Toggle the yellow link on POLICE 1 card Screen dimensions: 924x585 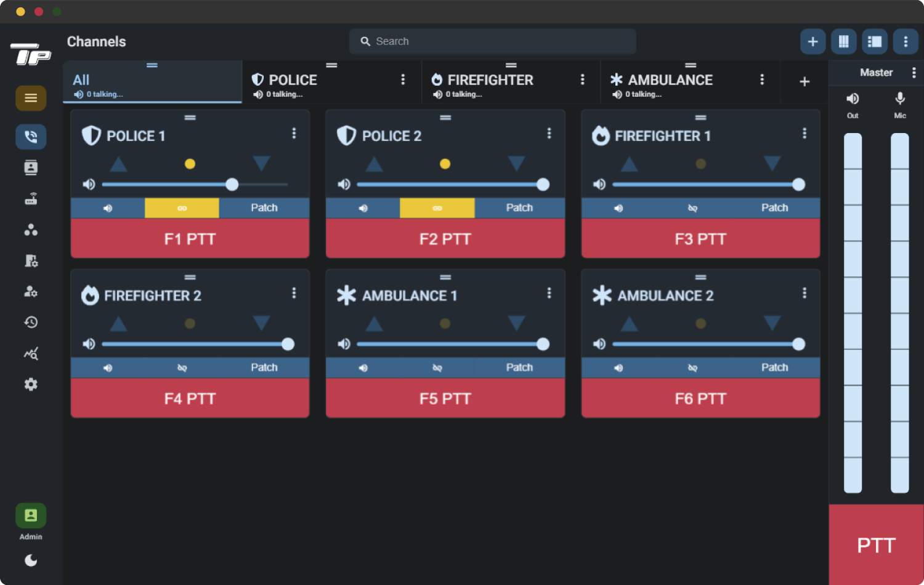click(x=182, y=208)
